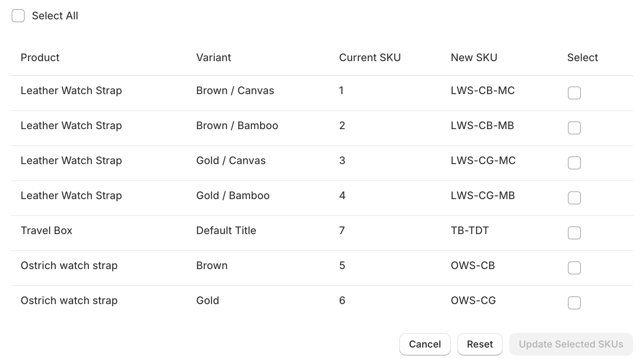Screen dimensions: 644x362
Task: Click the Variant column header
Action: (213, 58)
